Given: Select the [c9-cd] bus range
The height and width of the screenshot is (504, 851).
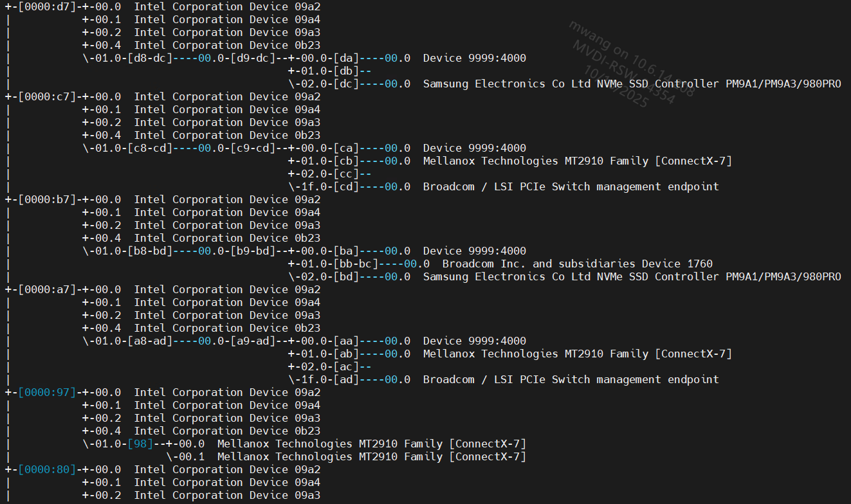Looking at the screenshot, I should click(x=253, y=148).
